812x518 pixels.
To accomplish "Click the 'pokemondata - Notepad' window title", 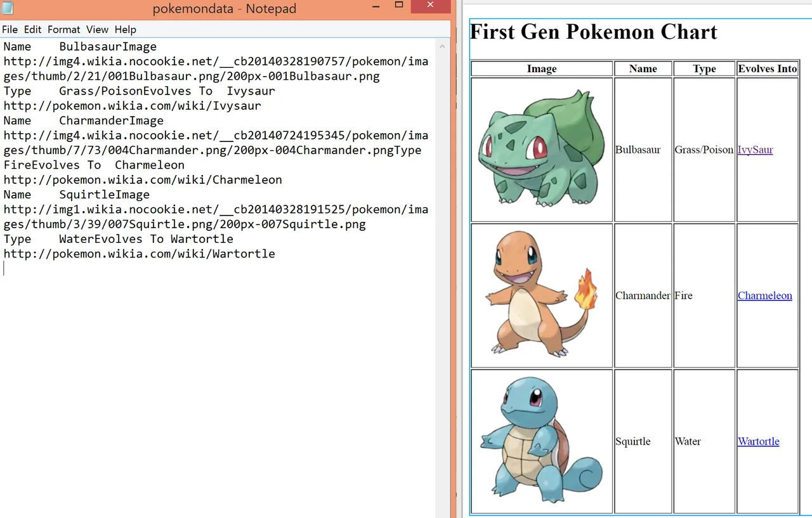I will (x=225, y=8).
